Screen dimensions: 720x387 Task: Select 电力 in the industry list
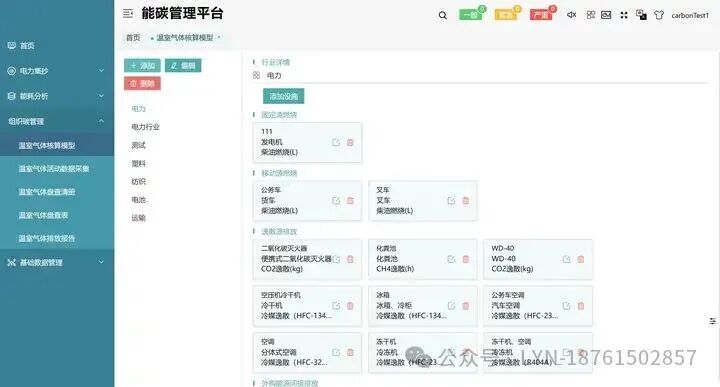[139, 109]
